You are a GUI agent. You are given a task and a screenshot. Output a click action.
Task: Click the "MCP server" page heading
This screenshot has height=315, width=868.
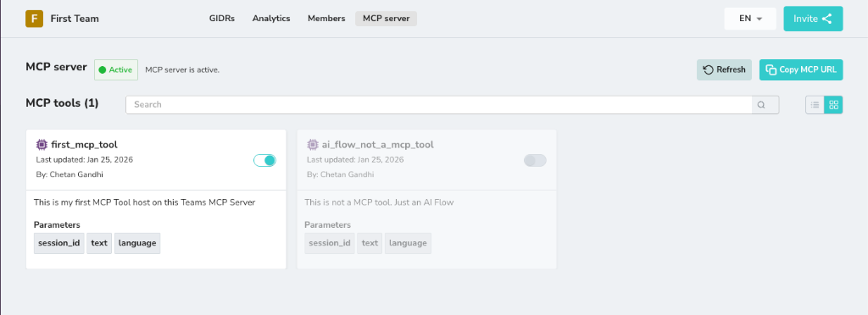click(56, 67)
